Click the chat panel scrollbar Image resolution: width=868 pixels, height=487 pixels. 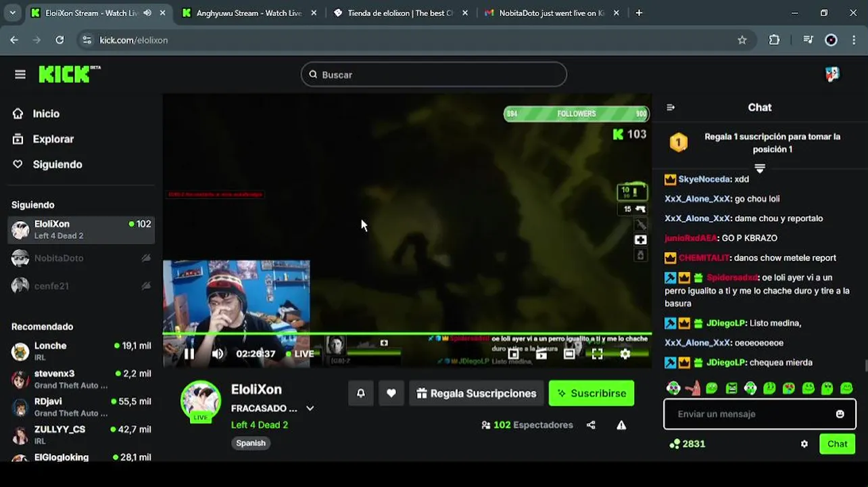(865, 366)
